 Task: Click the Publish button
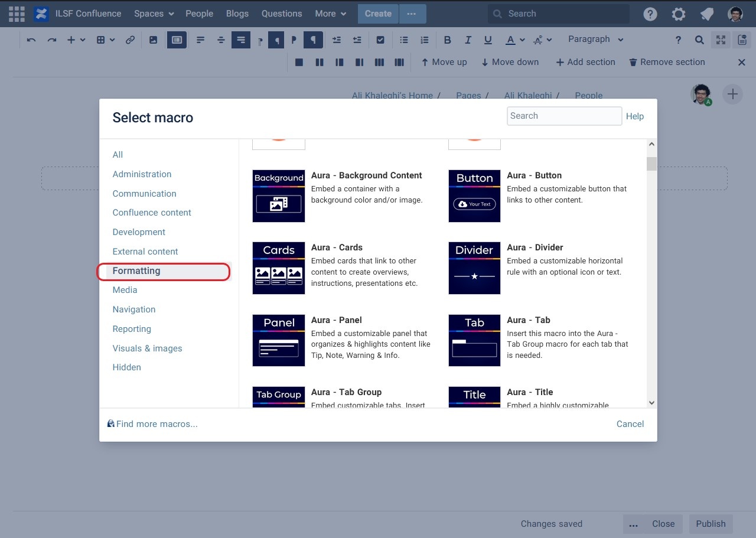711,524
